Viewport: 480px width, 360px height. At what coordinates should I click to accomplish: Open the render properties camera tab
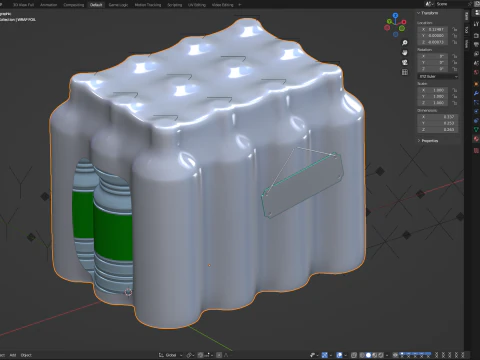click(x=476, y=35)
